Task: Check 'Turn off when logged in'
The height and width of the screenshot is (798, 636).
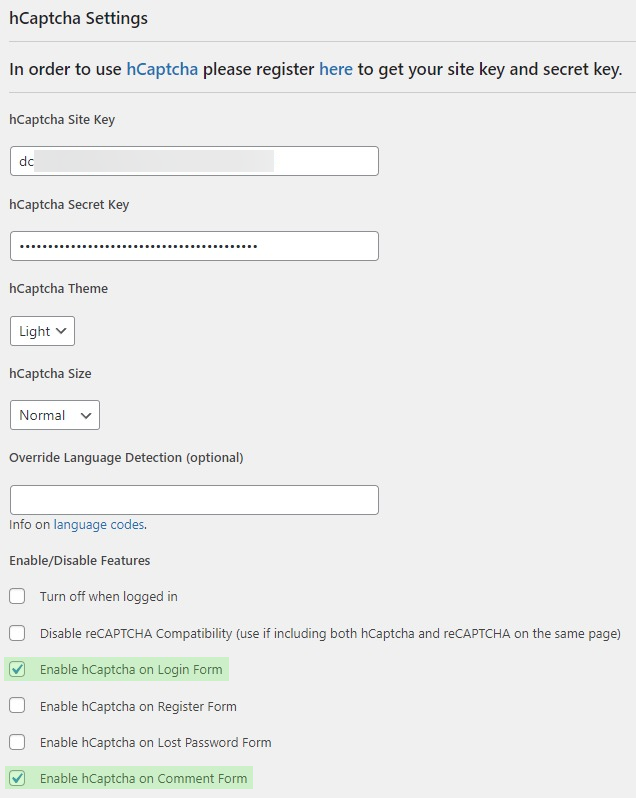Action: (17, 596)
